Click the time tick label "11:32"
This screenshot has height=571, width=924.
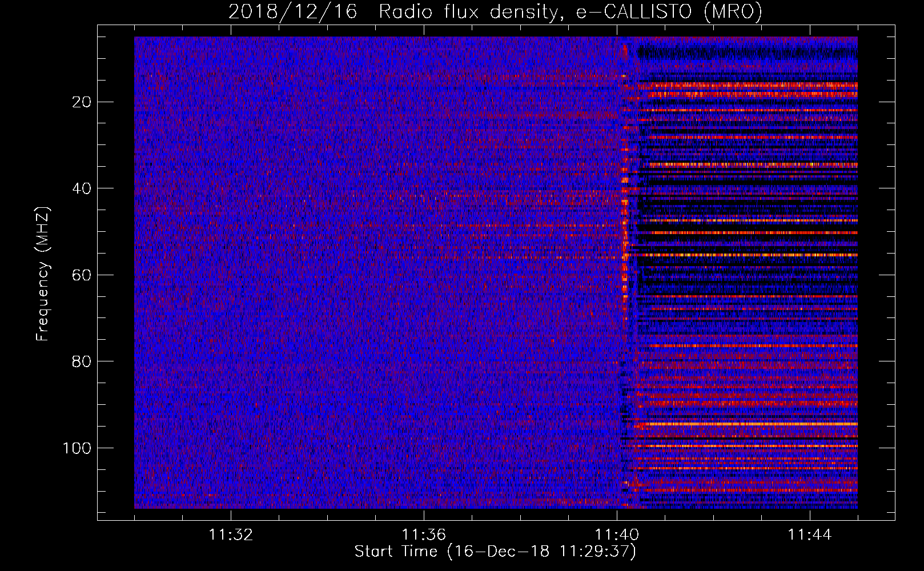point(231,535)
